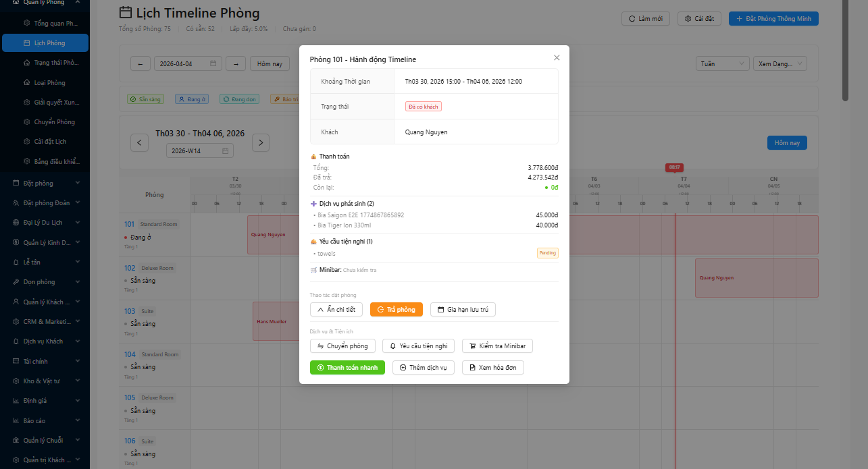This screenshot has width=868, height=469.
Task: Go to next date with right arrow button
Action: click(235, 63)
